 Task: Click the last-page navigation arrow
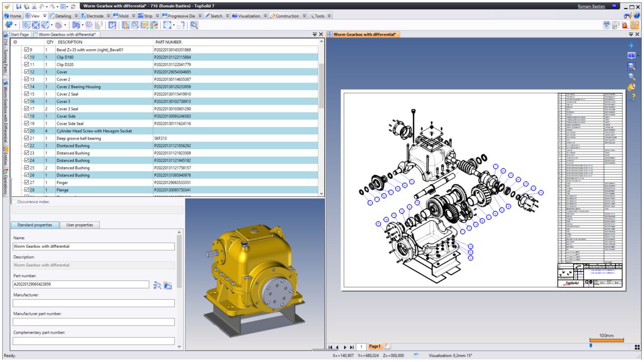(x=352, y=346)
